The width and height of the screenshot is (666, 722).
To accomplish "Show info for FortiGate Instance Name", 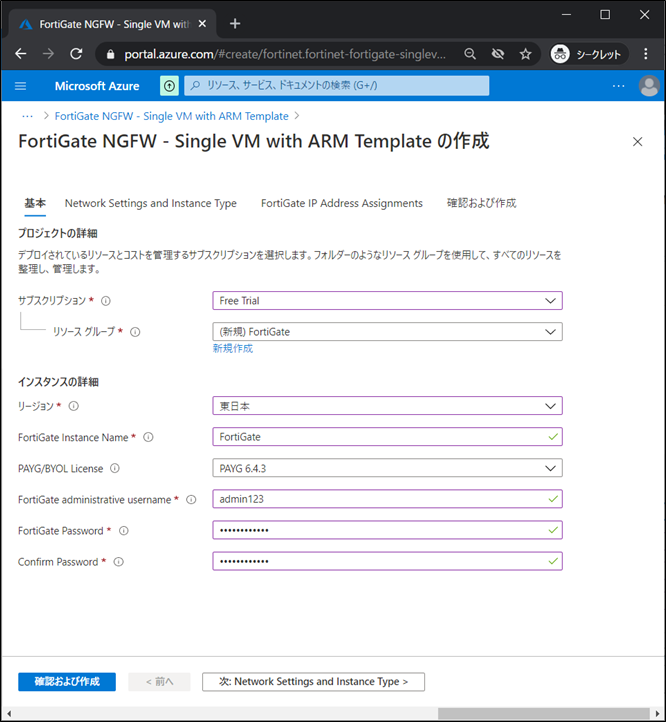I will (x=148, y=437).
